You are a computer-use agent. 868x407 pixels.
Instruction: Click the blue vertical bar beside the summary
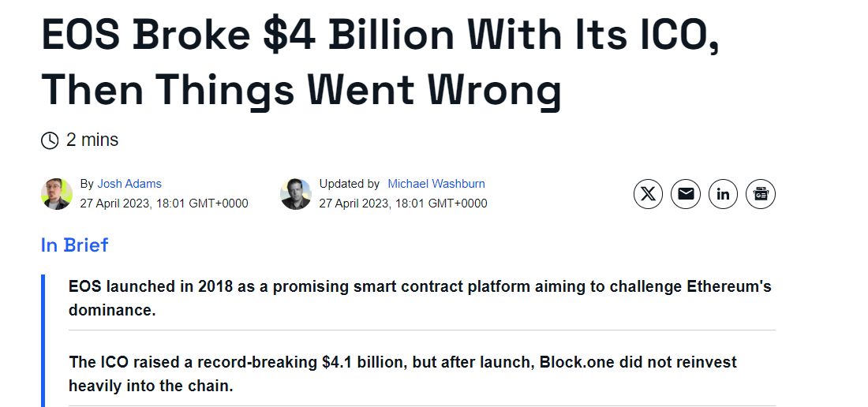click(x=43, y=341)
